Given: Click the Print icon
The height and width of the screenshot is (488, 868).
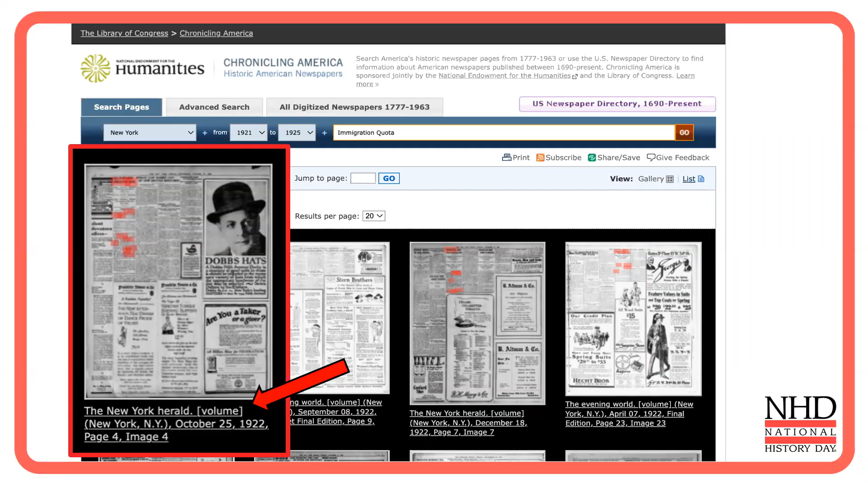Looking at the screenshot, I should click(506, 157).
